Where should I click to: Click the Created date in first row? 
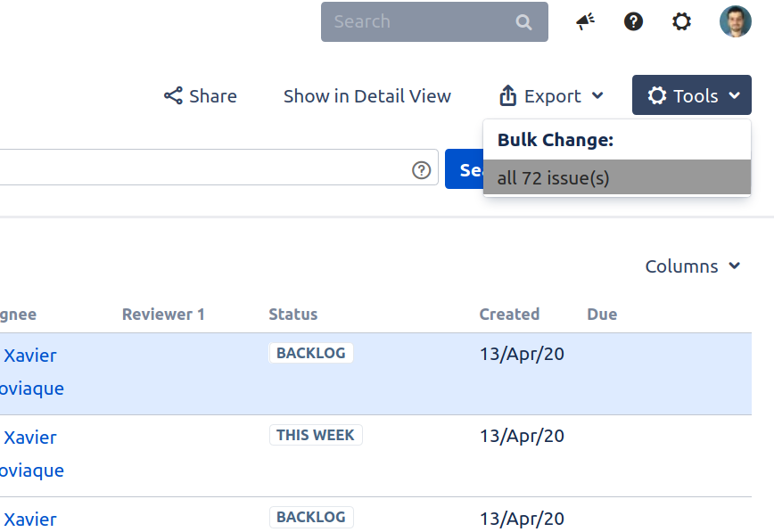click(522, 355)
